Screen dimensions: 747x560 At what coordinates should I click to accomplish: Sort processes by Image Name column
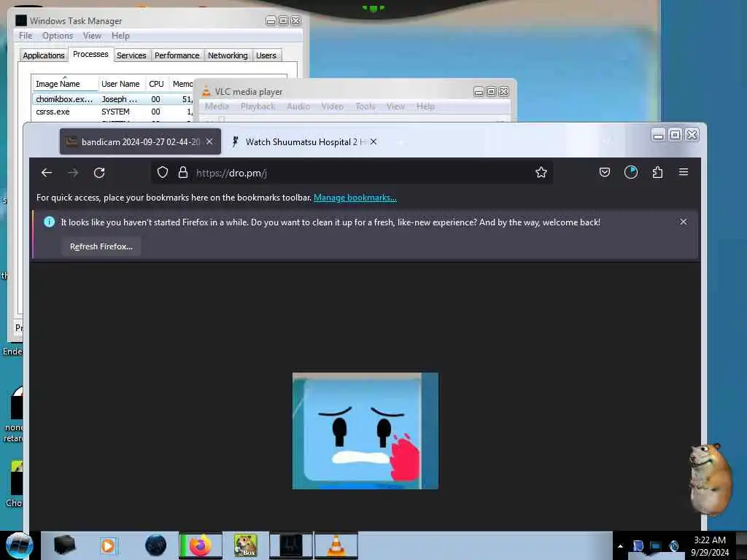click(65, 84)
